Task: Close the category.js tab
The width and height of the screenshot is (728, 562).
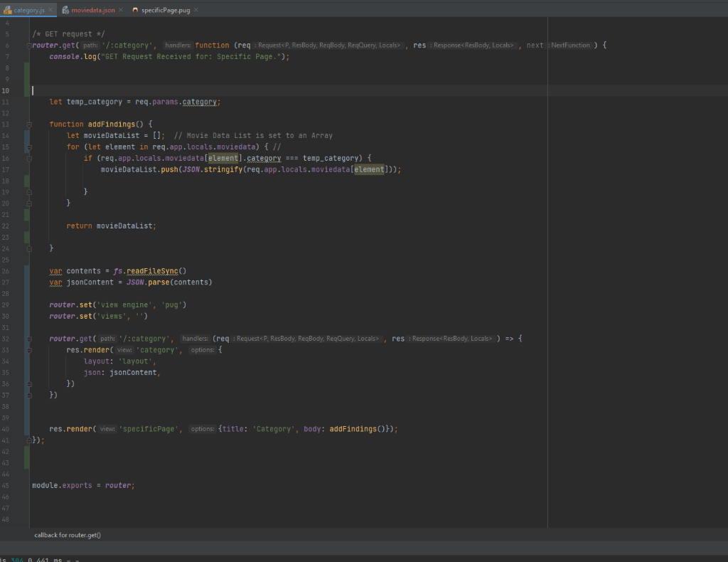Action: [51, 10]
